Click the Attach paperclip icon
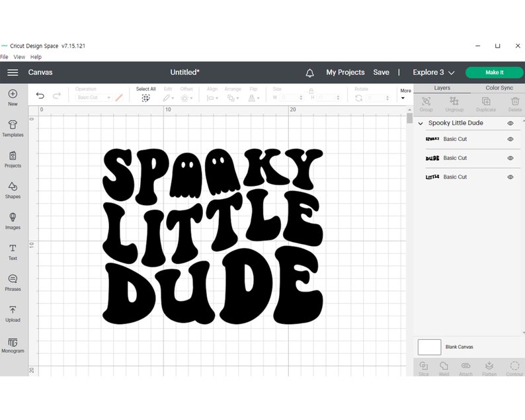Image resolution: width=525 pixels, height=420 pixels. pyautogui.click(x=465, y=365)
